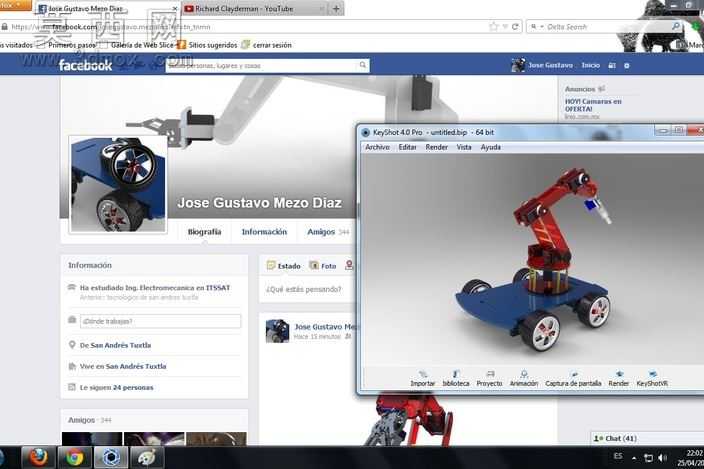Open the 'De San Andrés Tuxtla' hometown link
704x469 pixels.
point(121,345)
